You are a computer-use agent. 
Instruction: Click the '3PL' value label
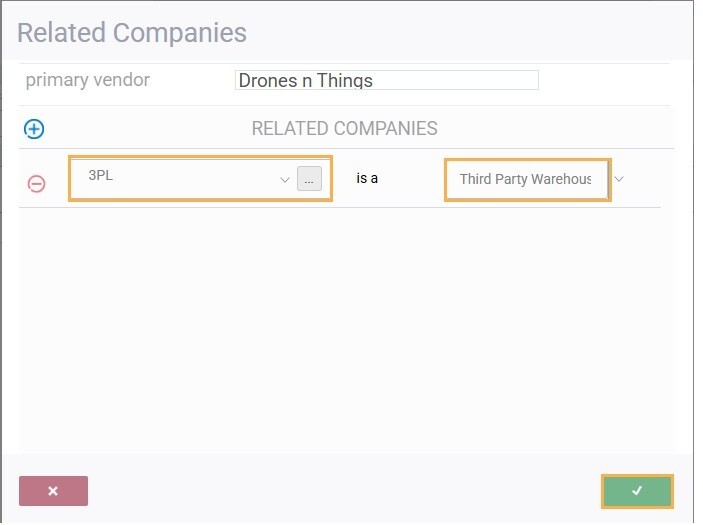point(100,175)
